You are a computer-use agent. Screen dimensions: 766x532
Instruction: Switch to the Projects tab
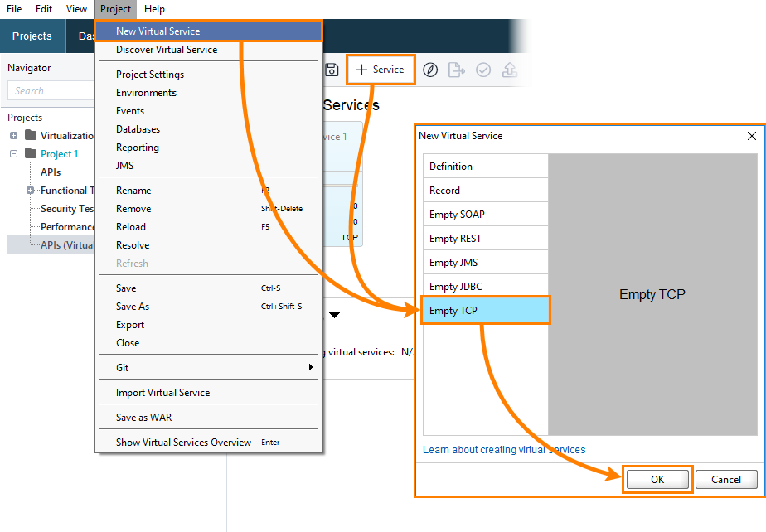(x=32, y=36)
